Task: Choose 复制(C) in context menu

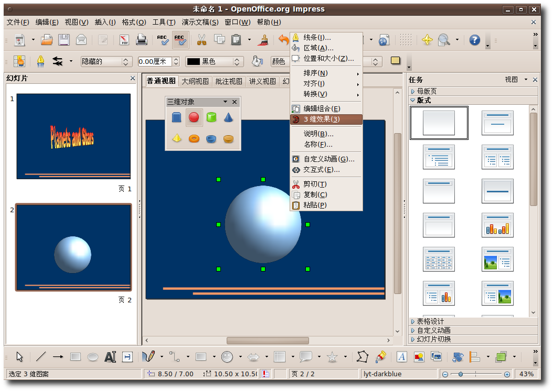Action: 326,194
